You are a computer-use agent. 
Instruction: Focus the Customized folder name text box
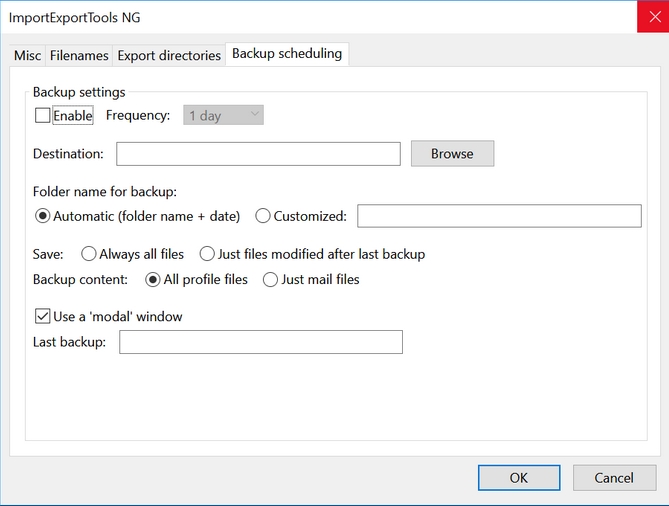499,216
